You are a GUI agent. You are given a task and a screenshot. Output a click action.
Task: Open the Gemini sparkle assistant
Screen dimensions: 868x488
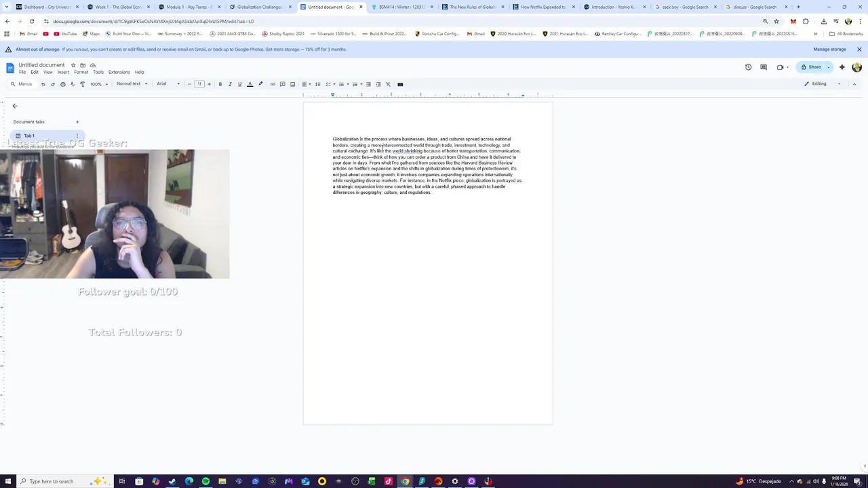pos(842,67)
